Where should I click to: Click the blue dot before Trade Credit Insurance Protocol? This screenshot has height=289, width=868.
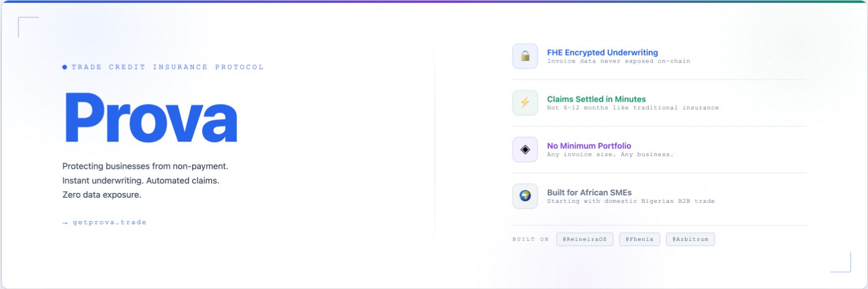click(x=65, y=67)
